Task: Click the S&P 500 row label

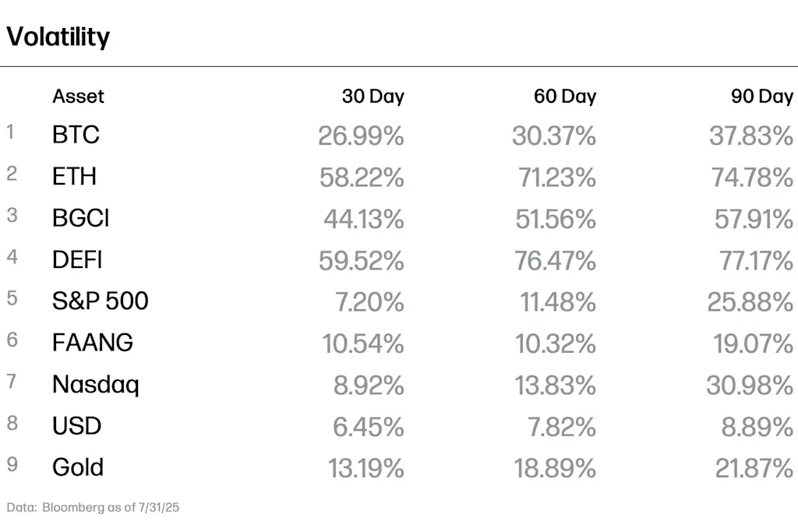Action: click(x=101, y=301)
